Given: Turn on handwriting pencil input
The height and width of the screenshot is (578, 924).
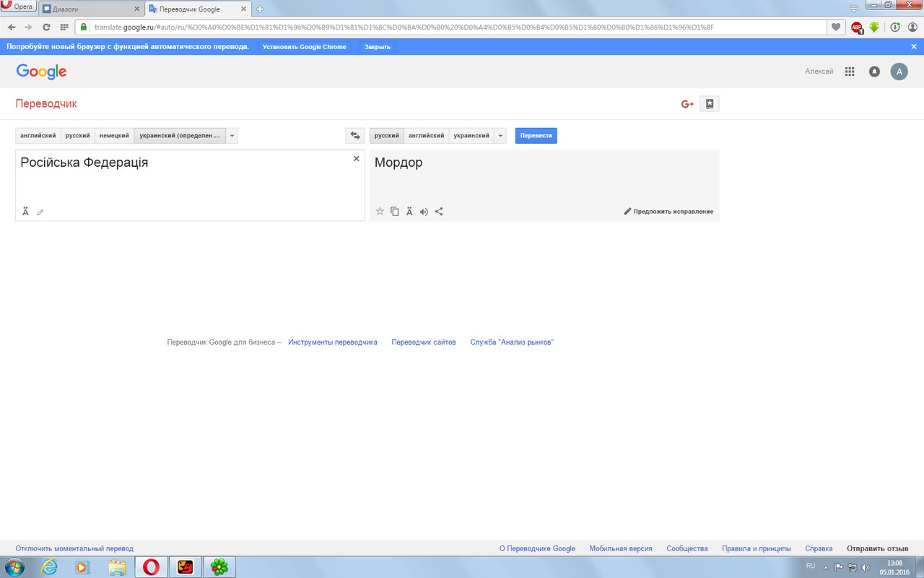Looking at the screenshot, I should [x=40, y=212].
